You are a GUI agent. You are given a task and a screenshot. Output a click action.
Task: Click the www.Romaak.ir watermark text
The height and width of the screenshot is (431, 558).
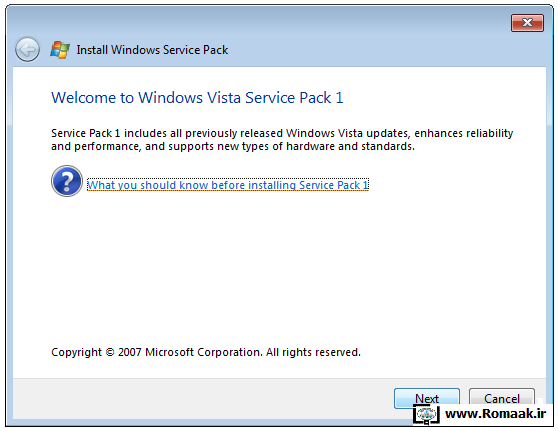tap(495, 414)
